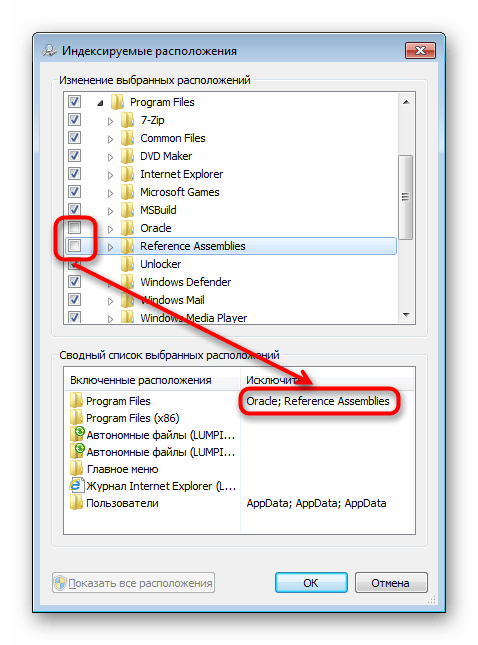The width and height of the screenshot is (478, 645).
Task: Click the Unlocker folder icon
Action: coord(127,264)
